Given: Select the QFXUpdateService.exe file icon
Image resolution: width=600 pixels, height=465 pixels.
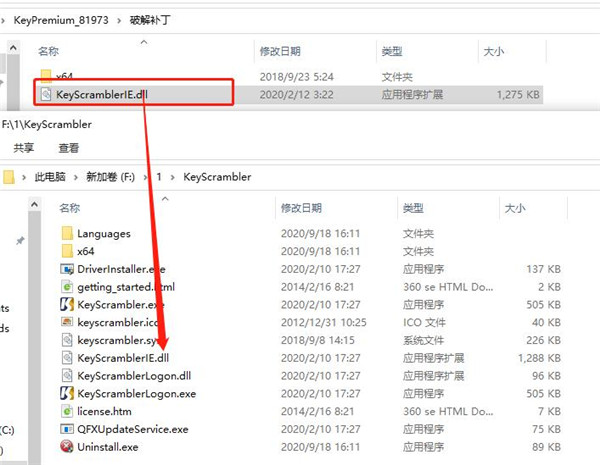Looking at the screenshot, I should coord(67,429).
